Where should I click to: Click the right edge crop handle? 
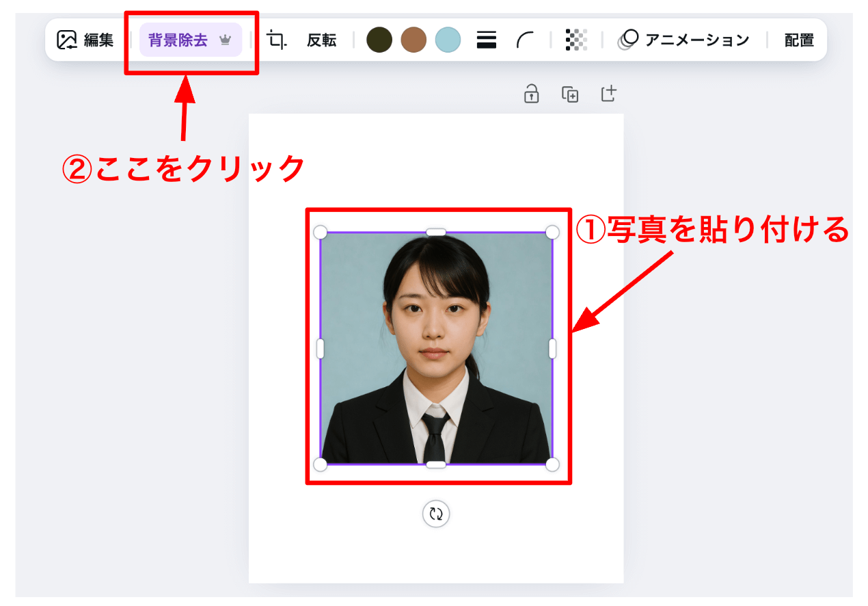click(x=552, y=348)
